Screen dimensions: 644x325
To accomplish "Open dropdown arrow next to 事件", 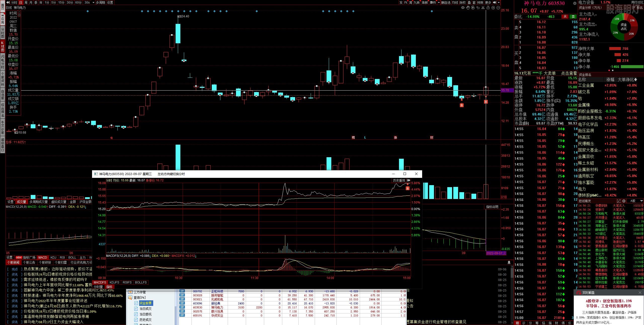I will 439,3.
